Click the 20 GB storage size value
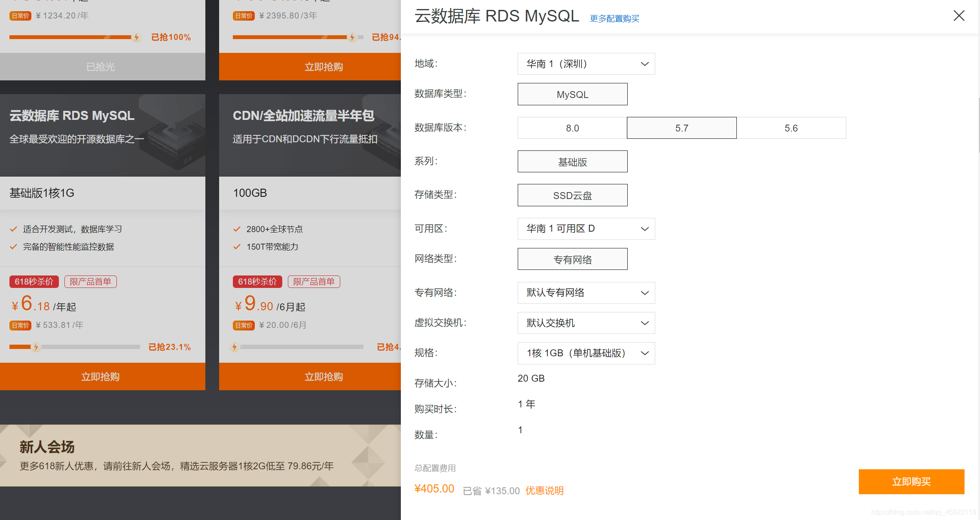 pos(531,378)
